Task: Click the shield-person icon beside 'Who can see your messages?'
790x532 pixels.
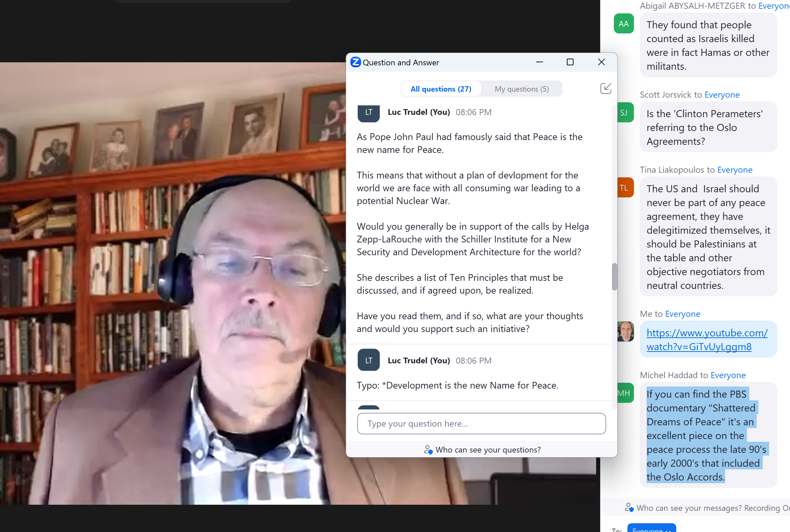Action: click(629, 507)
